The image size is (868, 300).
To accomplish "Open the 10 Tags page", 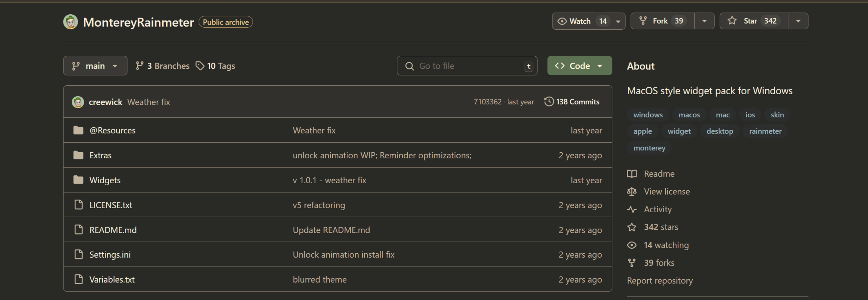I will click(x=215, y=66).
